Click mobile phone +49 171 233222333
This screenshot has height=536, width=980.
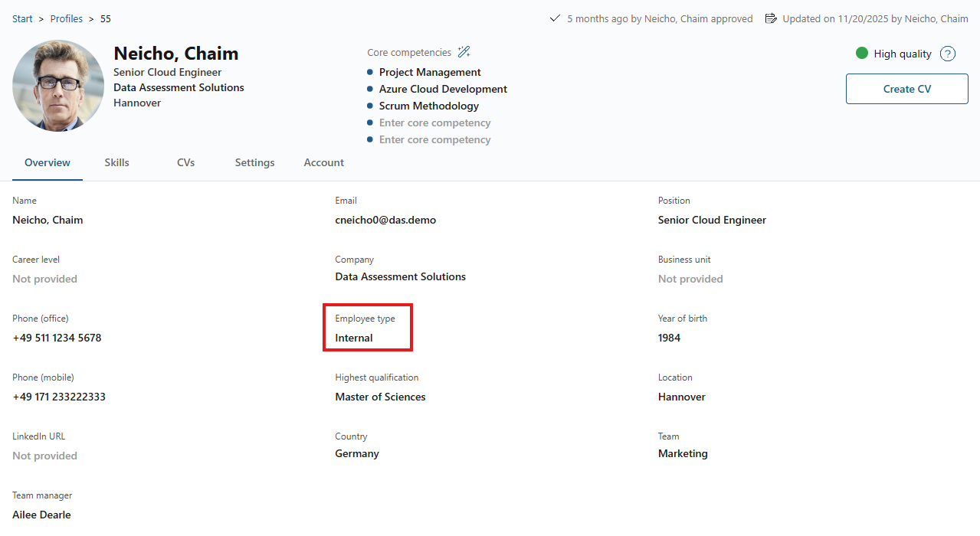(59, 397)
